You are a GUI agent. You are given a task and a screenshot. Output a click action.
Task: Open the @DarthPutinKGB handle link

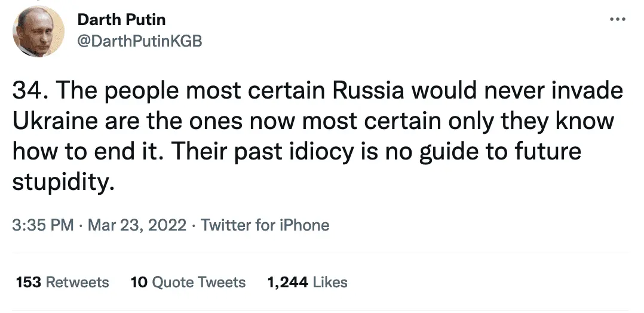pos(140,42)
